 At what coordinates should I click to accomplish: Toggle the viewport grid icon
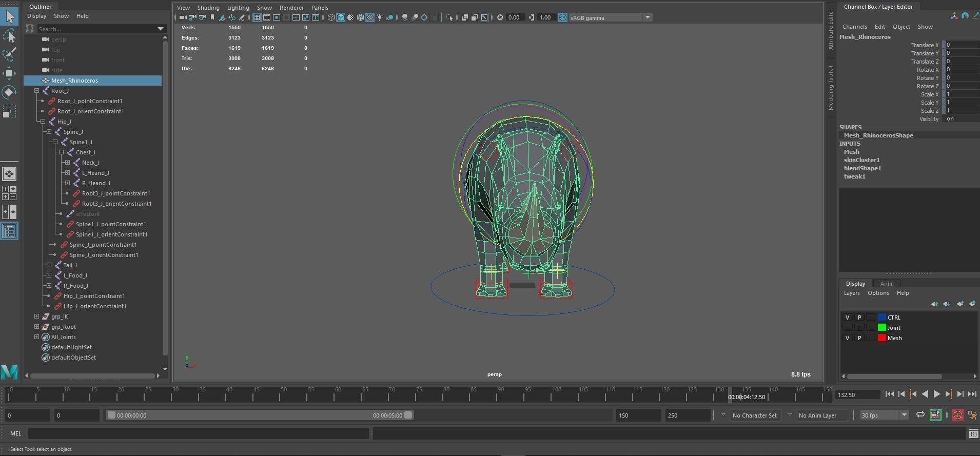(257, 17)
